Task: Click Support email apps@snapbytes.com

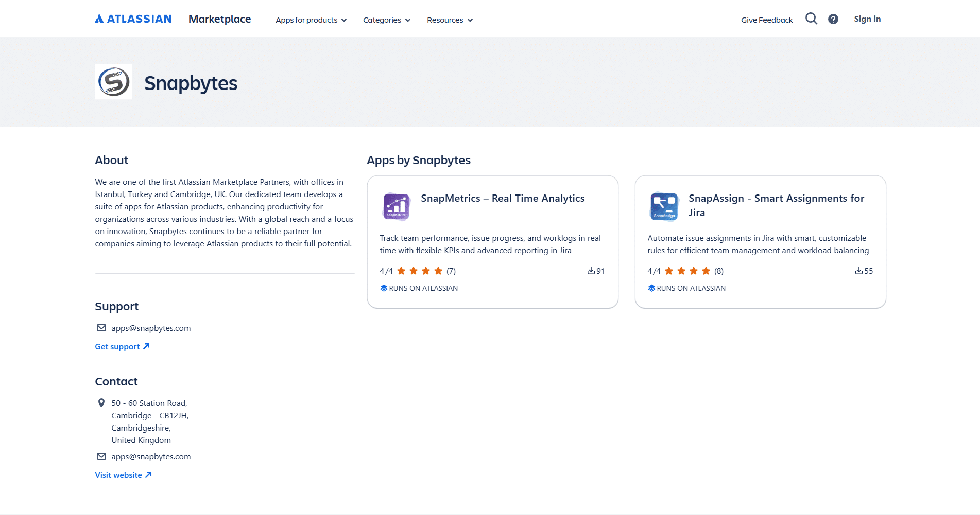Action: (151, 328)
